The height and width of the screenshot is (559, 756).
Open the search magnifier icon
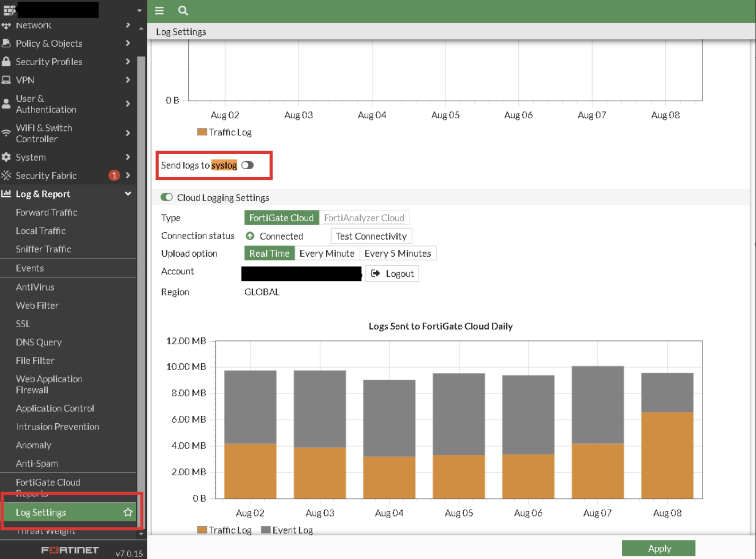tap(183, 11)
